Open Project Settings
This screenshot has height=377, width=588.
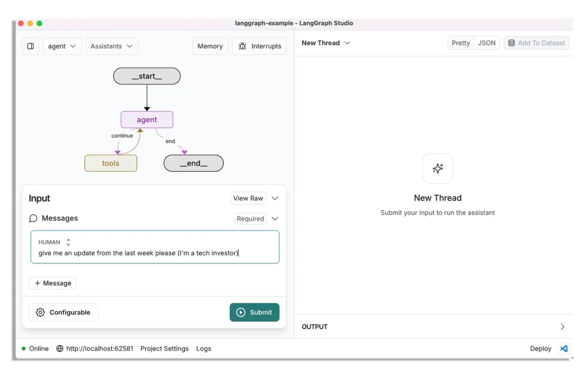pyautogui.click(x=165, y=348)
